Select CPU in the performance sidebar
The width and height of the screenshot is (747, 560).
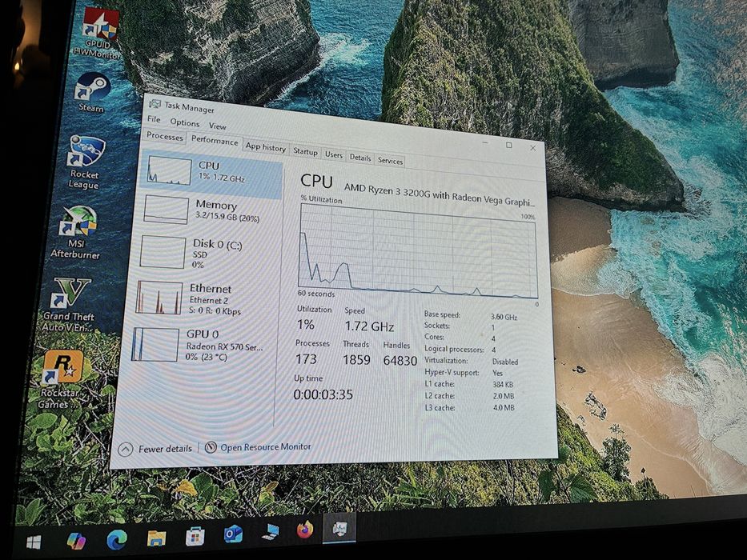click(x=212, y=173)
